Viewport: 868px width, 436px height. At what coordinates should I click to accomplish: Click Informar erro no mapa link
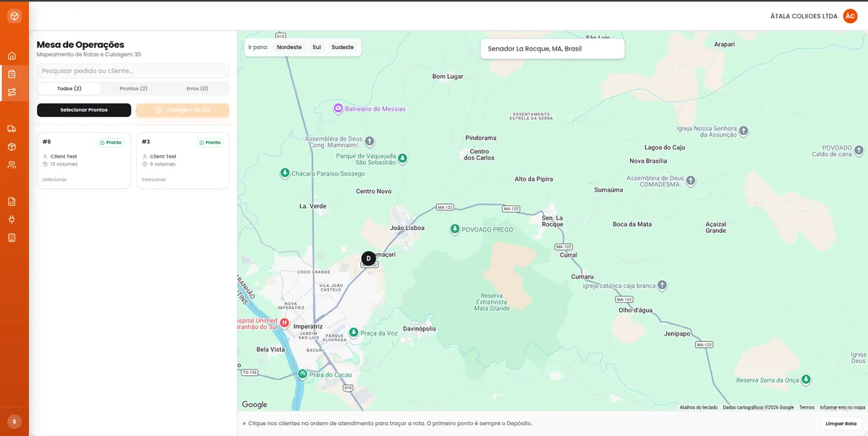click(x=843, y=407)
